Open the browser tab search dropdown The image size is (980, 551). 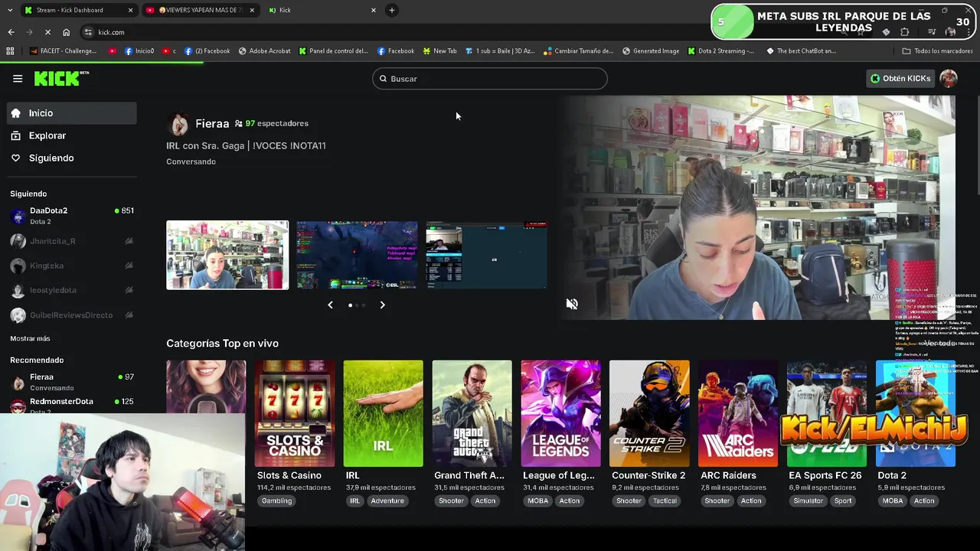pyautogui.click(x=9, y=10)
